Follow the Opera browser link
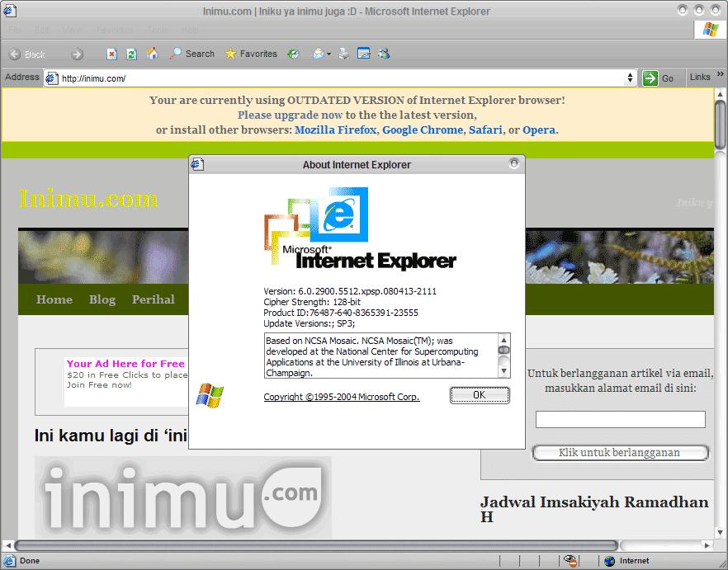 [539, 130]
